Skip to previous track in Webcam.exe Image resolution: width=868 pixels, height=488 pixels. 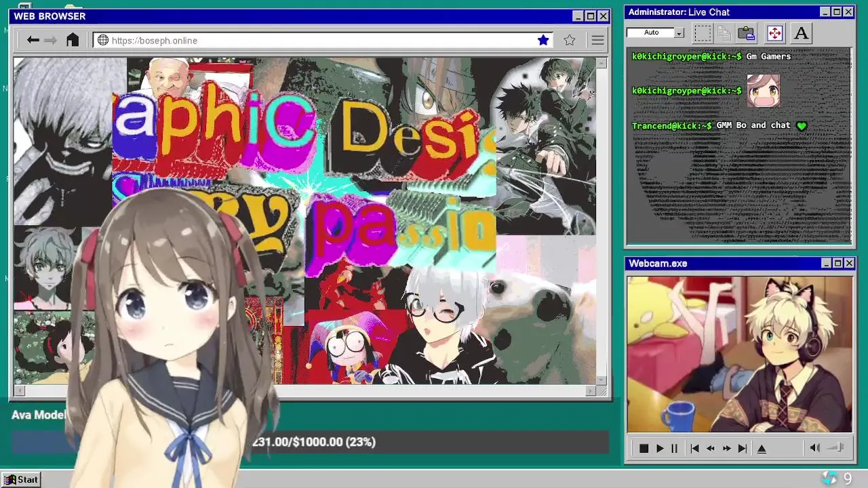pyautogui.click(x=694, y=448)
